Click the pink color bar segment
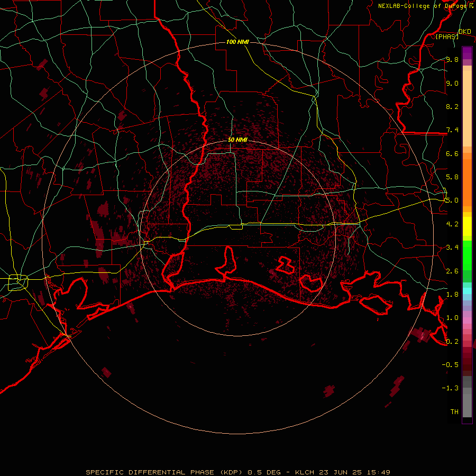The width and height of the screenshot is (476, 476). [x=467, y=321]
